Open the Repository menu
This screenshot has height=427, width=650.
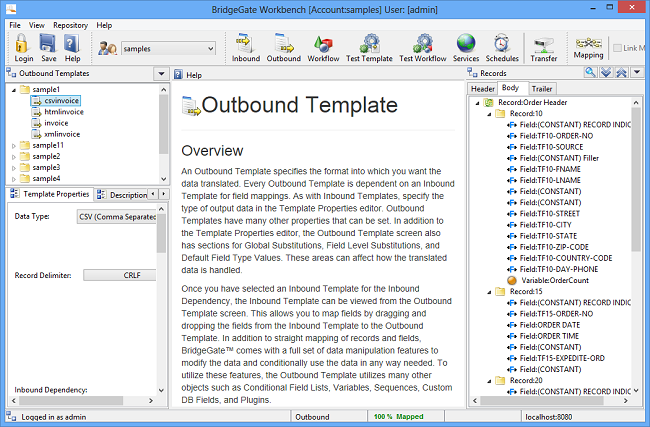coord(70,24)
